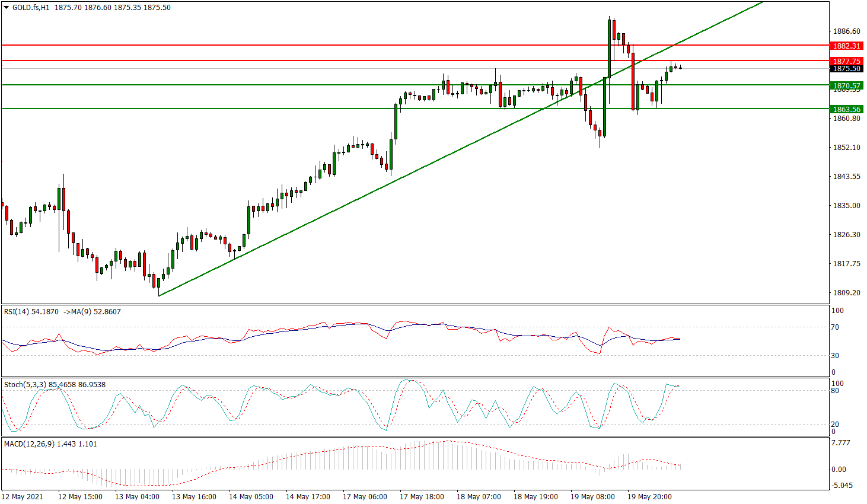Click the 13 May 04:00 time label
Viewport: 867px width, 504px height.
pyautogui.click(x=137, y=497)
